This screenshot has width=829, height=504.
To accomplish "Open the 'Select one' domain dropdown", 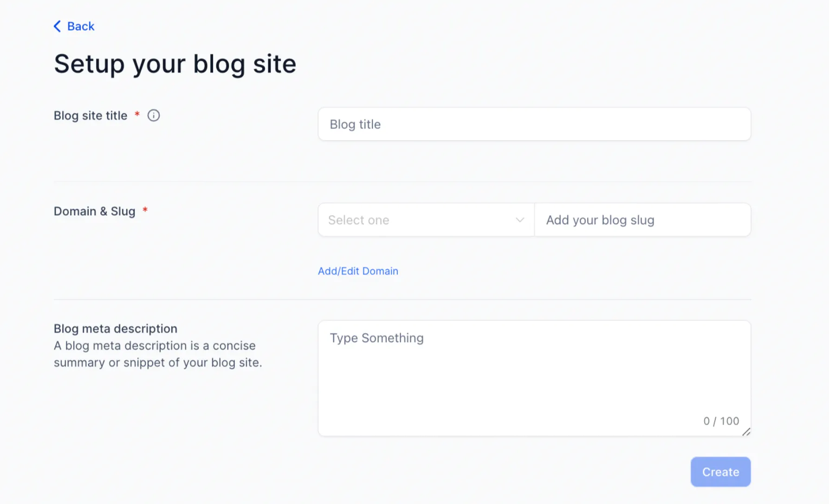I will coord(426,220).
